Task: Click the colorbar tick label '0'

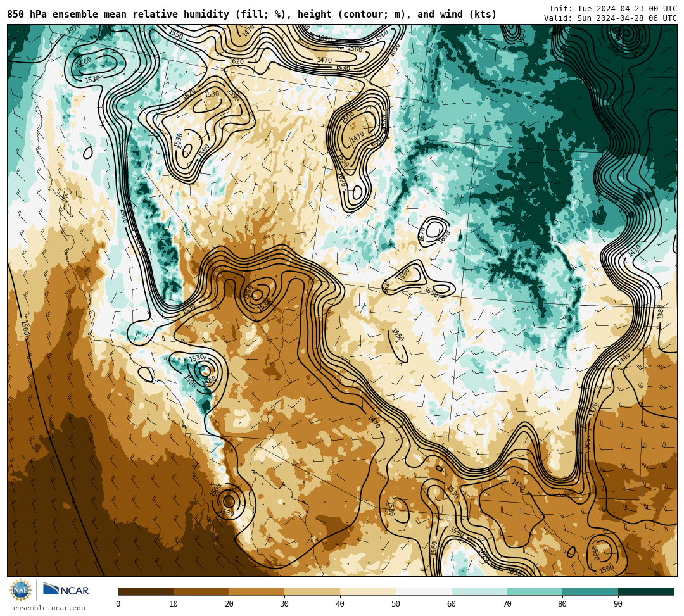Action: click(118, 604)
